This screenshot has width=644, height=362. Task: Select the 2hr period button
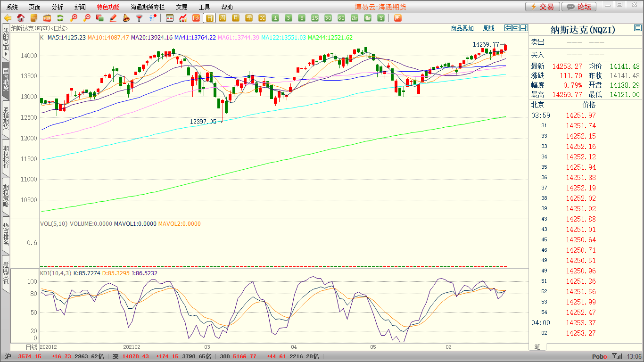click(x=355, y=18)
